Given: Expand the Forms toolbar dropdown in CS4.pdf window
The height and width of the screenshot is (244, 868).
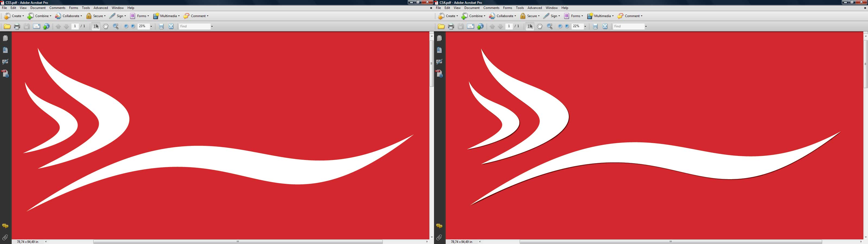Looking at the screenshot, I should coord(582,16).
